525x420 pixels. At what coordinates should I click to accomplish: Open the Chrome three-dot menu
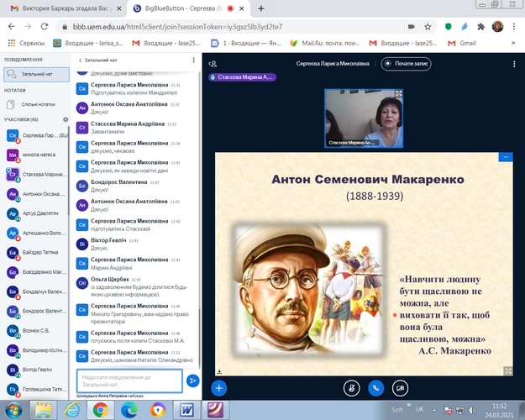pos(514,26)
